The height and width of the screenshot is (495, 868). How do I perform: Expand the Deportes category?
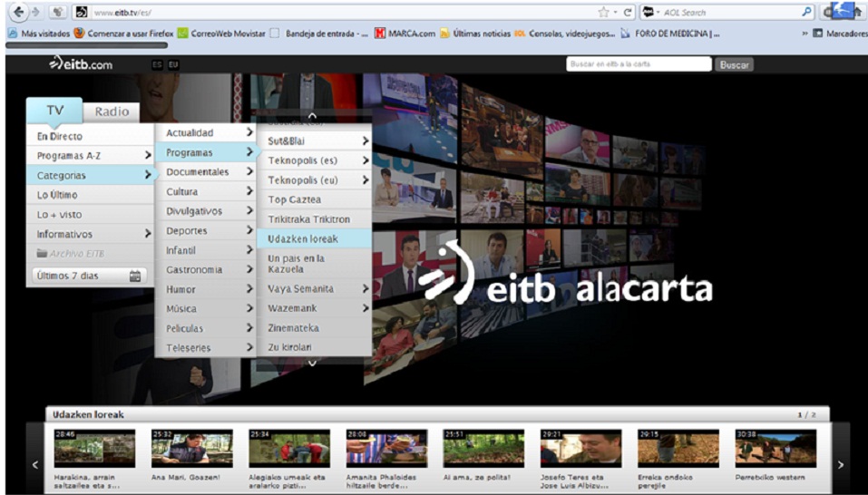[x=205, y=230]
